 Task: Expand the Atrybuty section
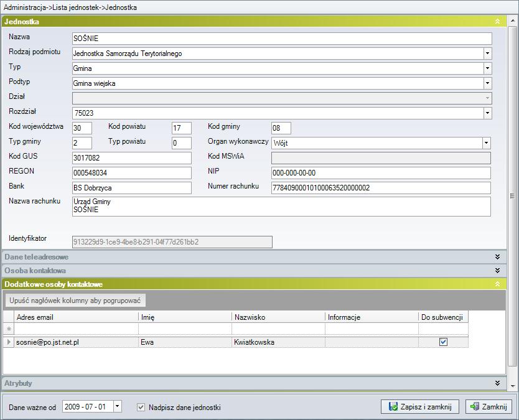[497, 383]
